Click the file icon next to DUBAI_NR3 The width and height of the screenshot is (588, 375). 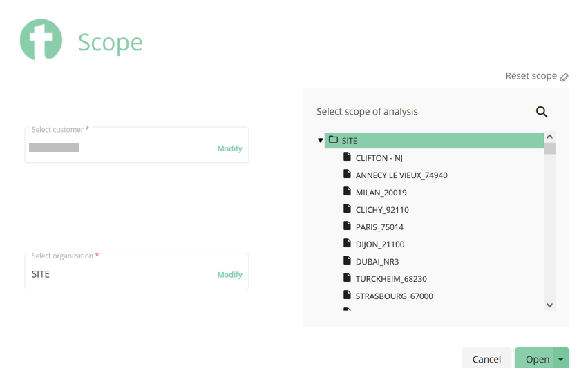tap(348, 260)
